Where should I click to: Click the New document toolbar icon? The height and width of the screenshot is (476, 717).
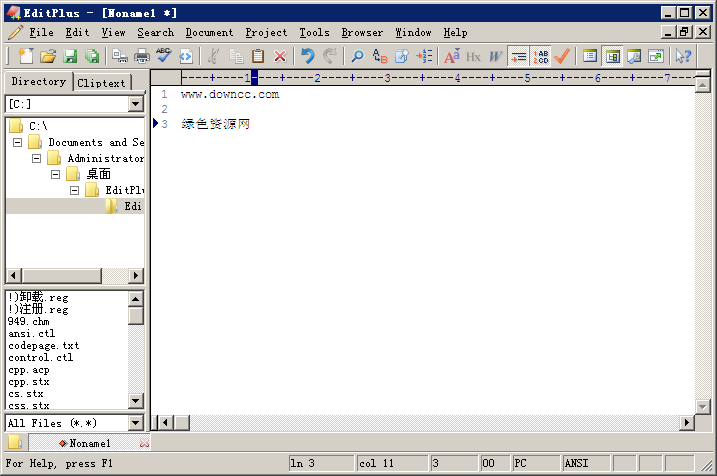[x=26, y=57]
